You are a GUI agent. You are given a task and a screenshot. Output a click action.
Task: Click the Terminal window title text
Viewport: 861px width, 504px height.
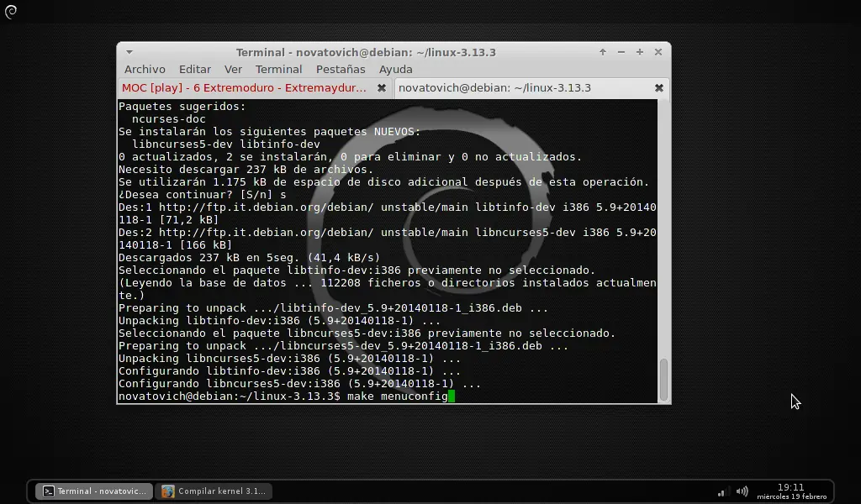(x=366, y=52)
